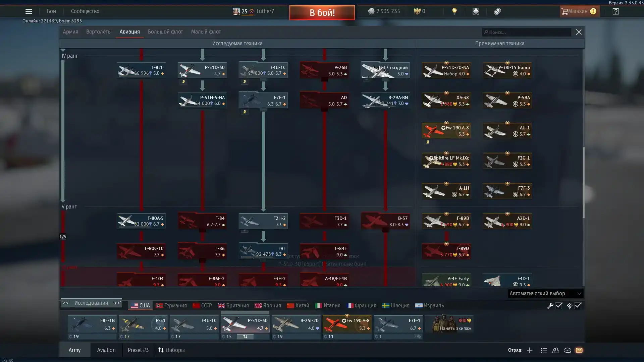The width and height of the screenshot is (644, 362).
Task: Click the talisman icon under F7F-1
Action: (x=245, y=112)
